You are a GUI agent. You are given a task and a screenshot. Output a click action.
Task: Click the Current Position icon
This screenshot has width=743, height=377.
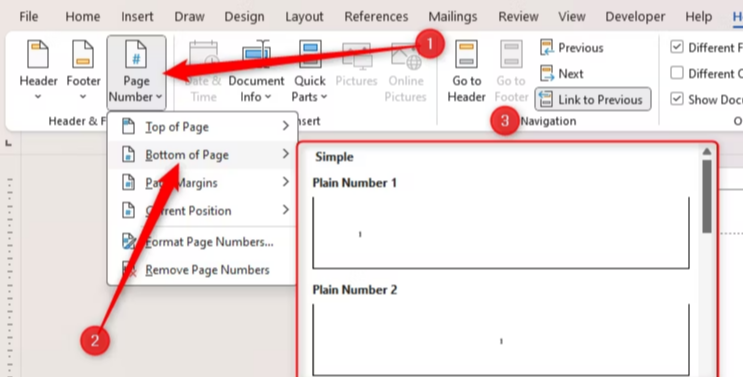click(x=128, y=210)
